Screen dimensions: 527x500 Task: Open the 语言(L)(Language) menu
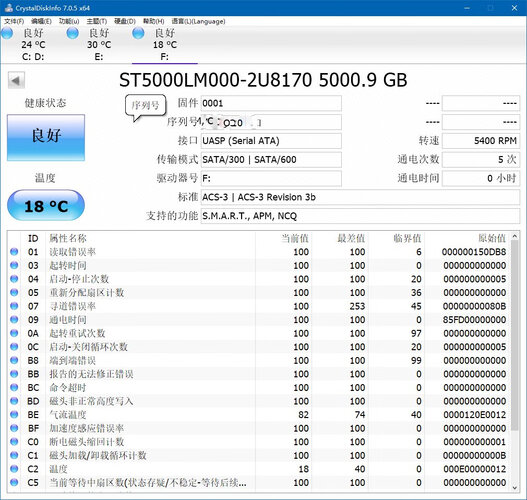(x=198, y=21)
